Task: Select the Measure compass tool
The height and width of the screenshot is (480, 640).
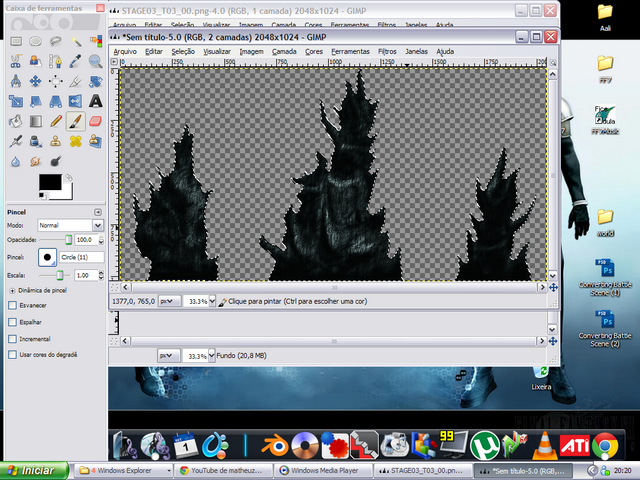Action: coord(16,81)
